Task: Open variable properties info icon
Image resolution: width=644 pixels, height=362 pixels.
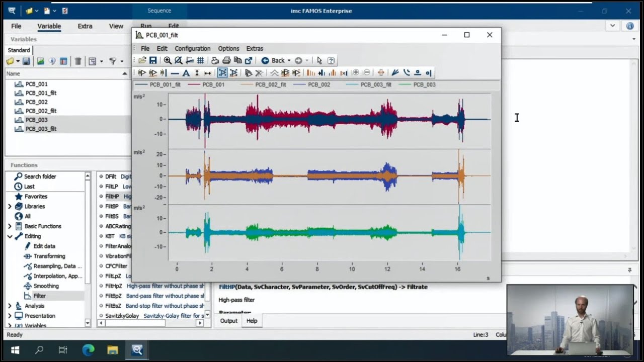Action: [x=52, y=61]
